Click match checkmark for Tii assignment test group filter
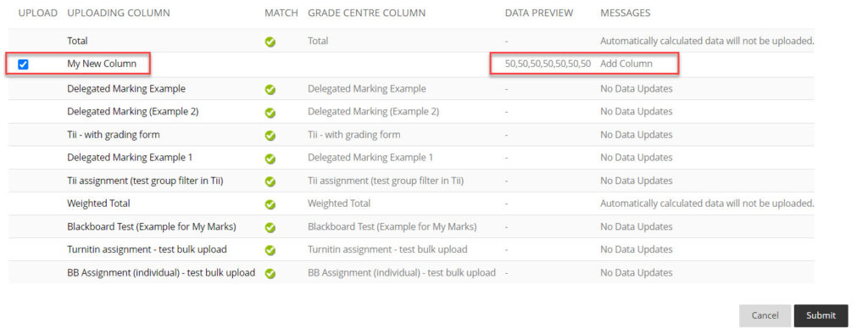Image resolution: width=868 pixels, height=329 pixels. pyautogui.click(x=270, y=181)
